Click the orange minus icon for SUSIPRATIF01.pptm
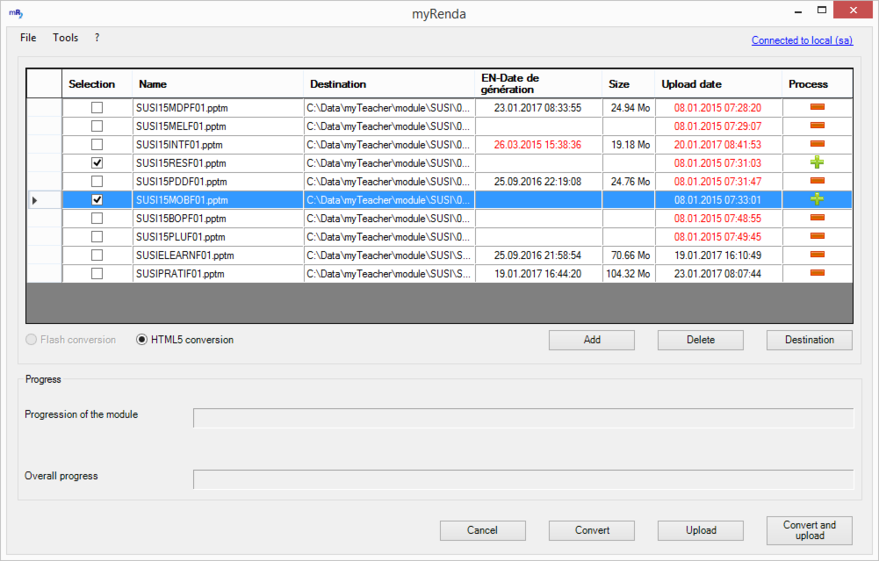Screen dimensions: 879x561 click(x=817, y=273)
